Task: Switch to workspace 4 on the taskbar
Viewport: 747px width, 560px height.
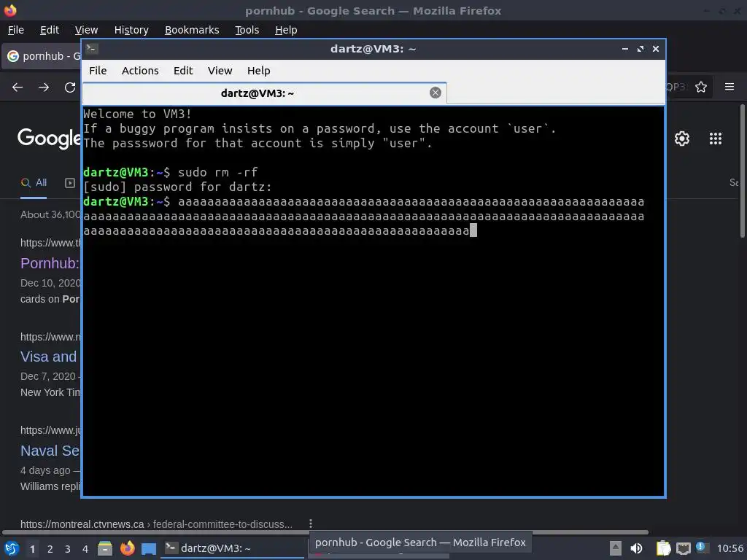Action: click(85, 549)
